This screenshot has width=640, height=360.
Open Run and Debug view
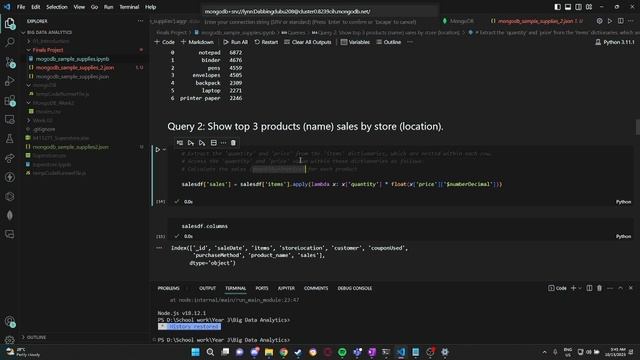[x=9, y=81]
